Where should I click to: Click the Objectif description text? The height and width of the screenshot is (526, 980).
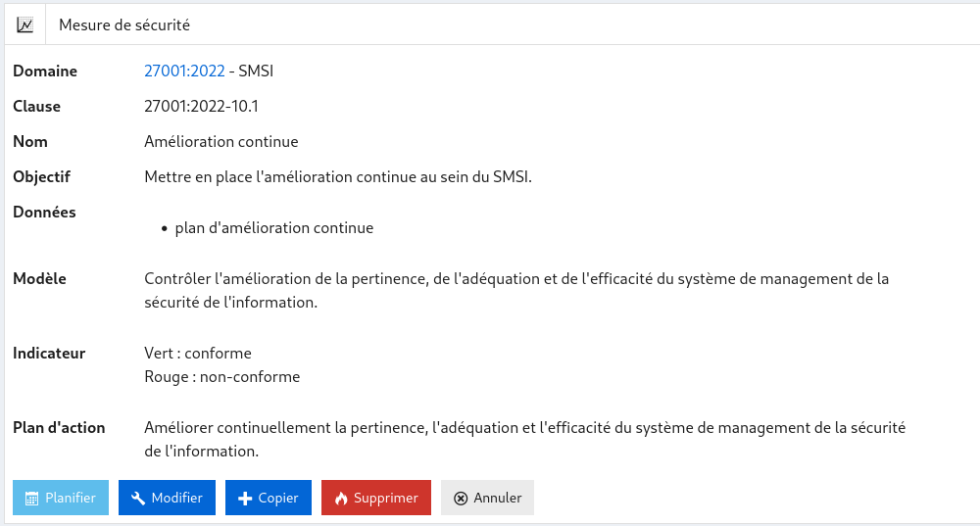coord(337,176)
